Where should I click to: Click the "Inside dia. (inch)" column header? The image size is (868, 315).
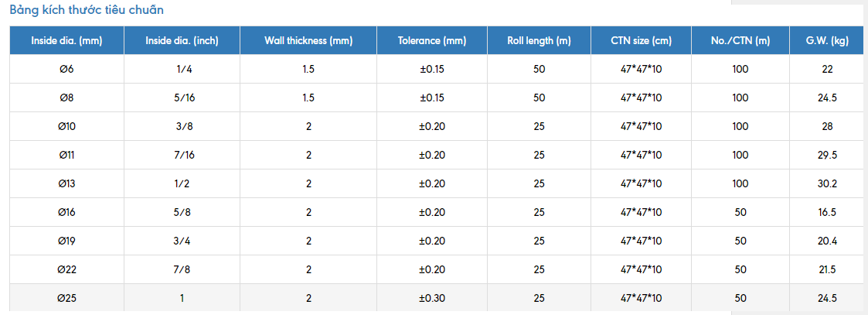tap(182, 40)
